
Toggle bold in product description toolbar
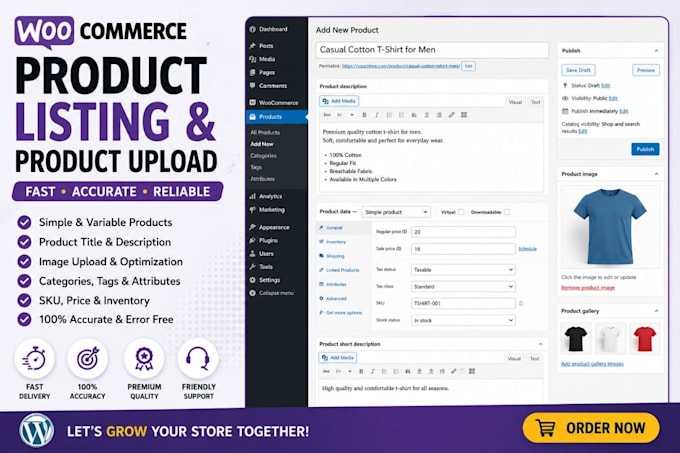click(x=364, y=115)
